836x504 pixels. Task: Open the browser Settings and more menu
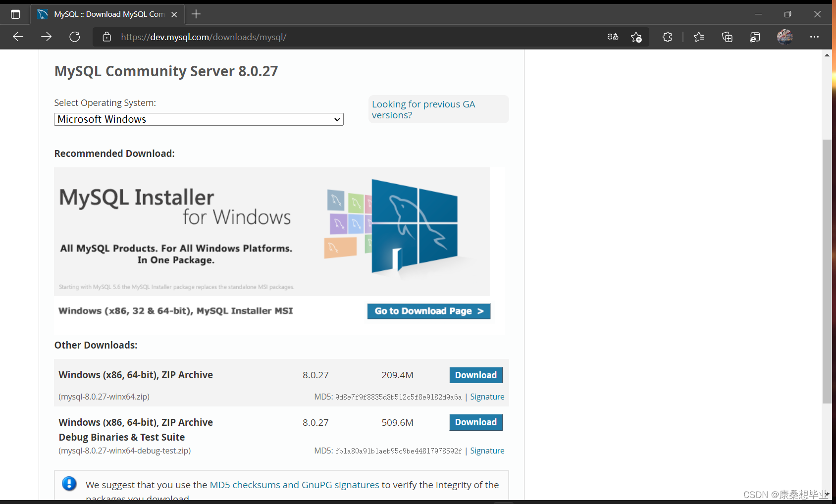point(815,37)
